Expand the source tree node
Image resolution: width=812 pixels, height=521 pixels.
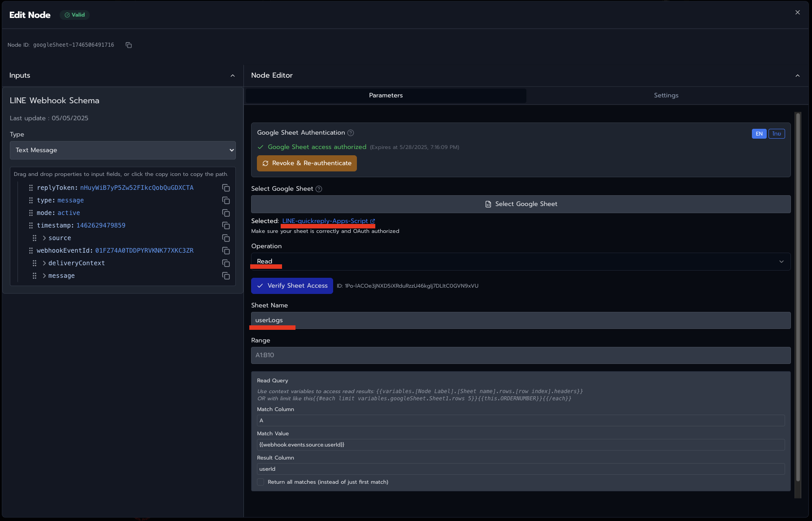pyautogui.click(x=44, y=238)
